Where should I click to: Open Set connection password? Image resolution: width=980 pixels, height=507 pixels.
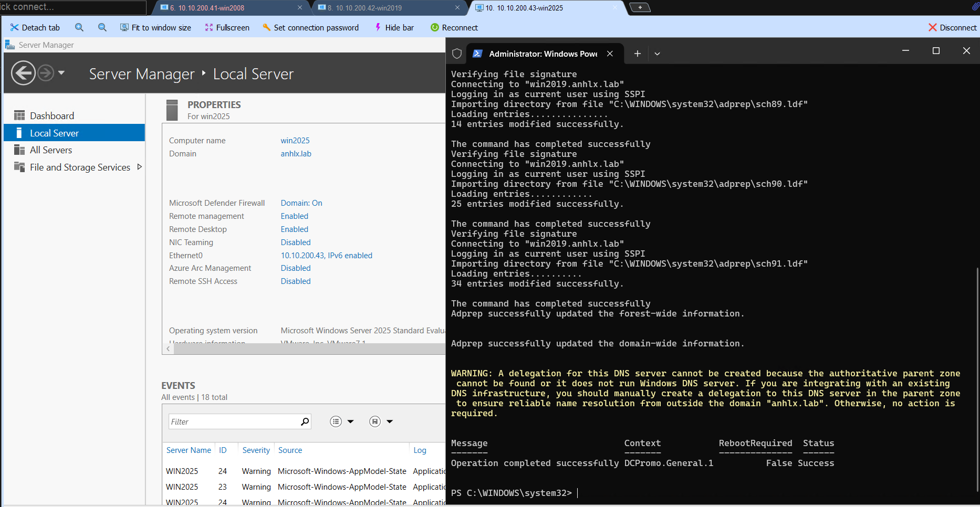point(310,27)
